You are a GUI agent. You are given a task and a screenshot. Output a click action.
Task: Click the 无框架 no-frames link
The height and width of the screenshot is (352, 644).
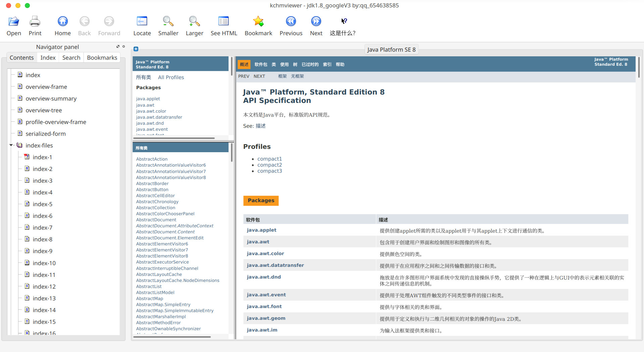[x=297, y=76]
